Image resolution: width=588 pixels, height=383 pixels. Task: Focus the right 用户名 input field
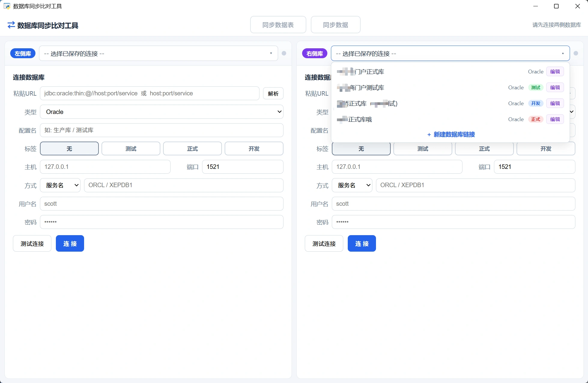[x=453, y=204]
